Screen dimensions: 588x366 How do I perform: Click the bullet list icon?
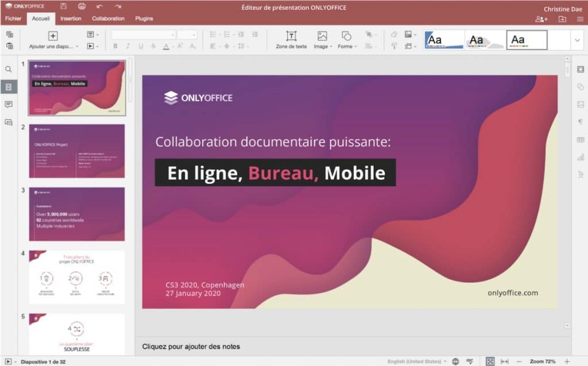tap(214, 34)
